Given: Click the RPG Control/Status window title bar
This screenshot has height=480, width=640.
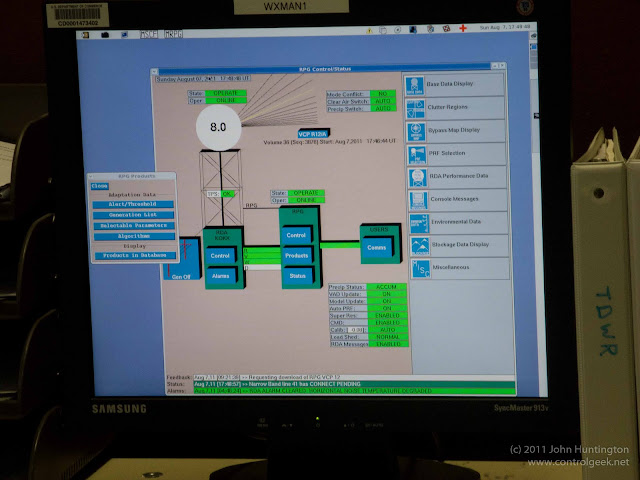Looking at the screenshot, I should click(x=325, y=69).
